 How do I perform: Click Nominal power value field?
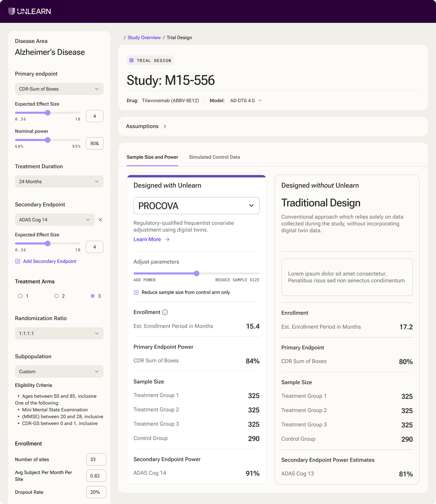[95, 143]
